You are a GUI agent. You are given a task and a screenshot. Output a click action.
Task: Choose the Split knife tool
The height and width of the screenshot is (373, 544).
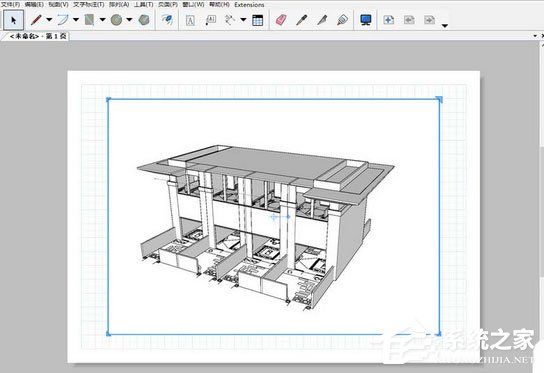[322, 20]
